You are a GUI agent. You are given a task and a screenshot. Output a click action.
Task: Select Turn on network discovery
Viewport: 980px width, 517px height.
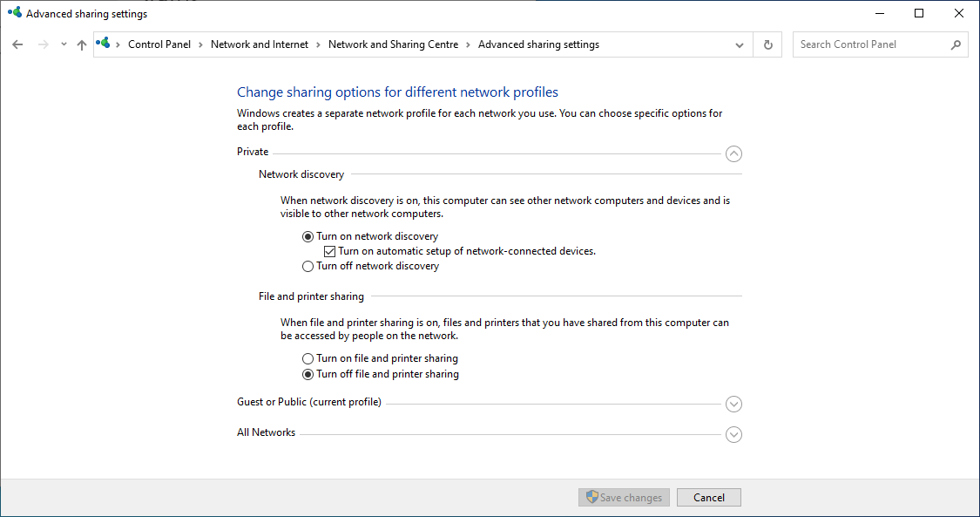click(370, 236)
